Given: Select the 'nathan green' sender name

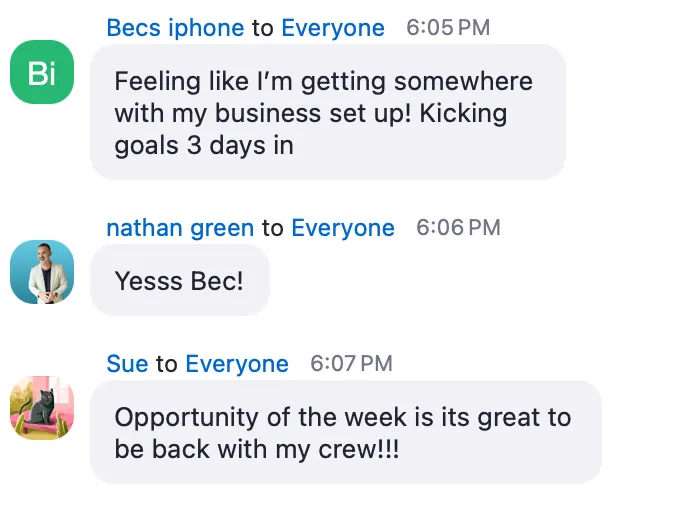Looking at the screenshot, I should click(x=180, y=228).
